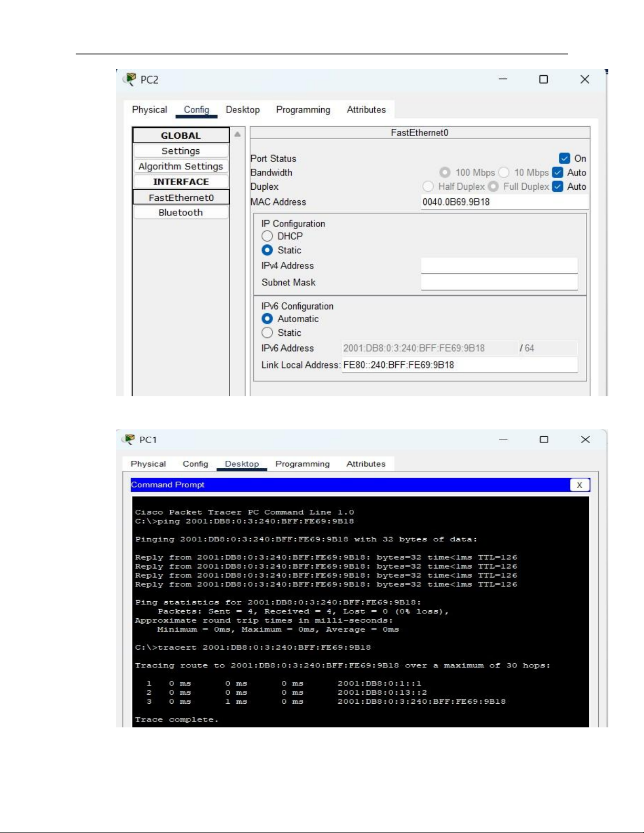
Task: Select Automatic IPv6 Configuration radio
Action: [x=267, y=318]
